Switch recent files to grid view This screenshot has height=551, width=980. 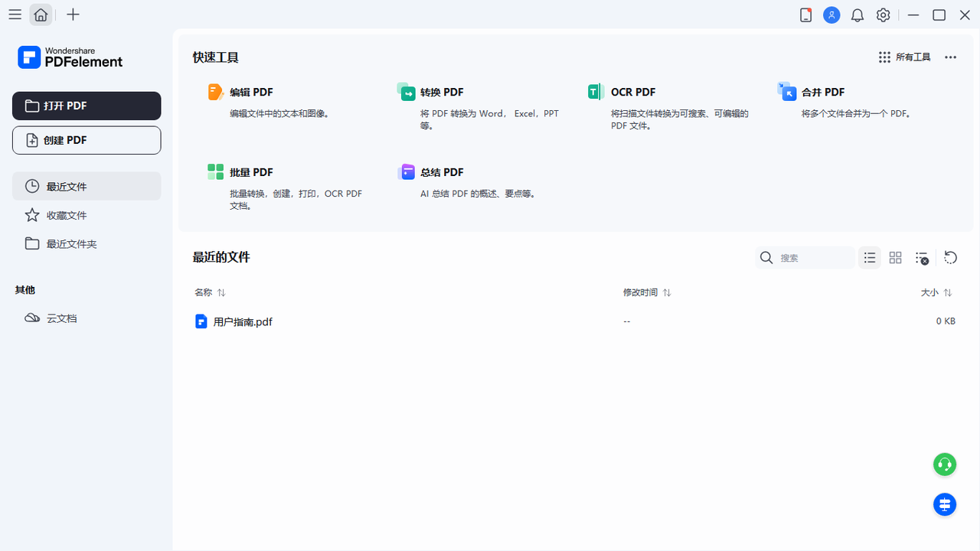895,258
